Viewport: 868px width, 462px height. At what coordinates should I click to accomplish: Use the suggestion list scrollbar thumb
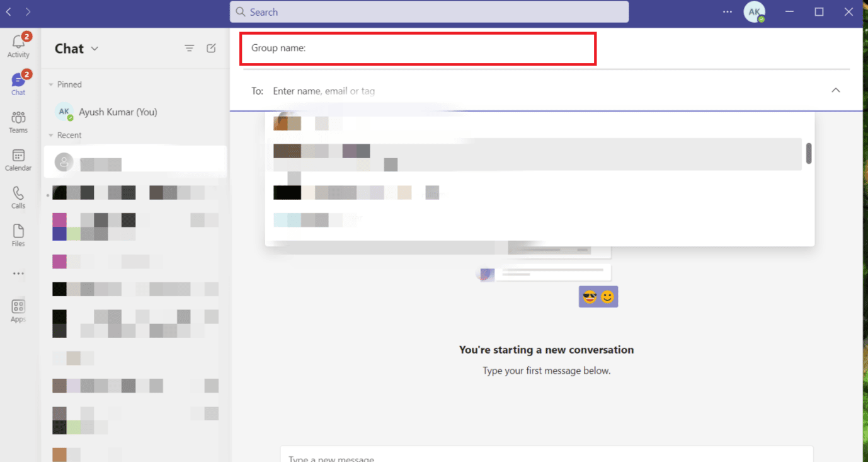point(809,153)
